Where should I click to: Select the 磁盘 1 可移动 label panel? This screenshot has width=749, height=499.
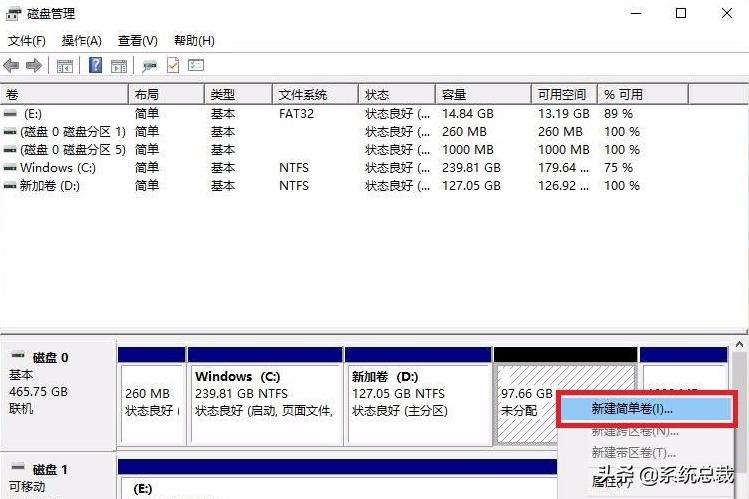[58, 477]
